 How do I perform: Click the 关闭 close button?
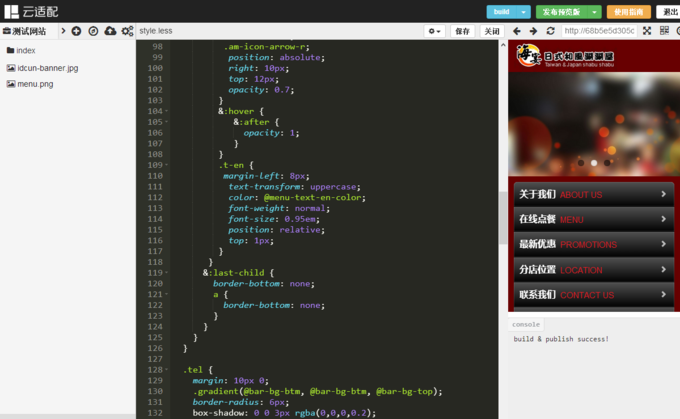pos(491,31)
